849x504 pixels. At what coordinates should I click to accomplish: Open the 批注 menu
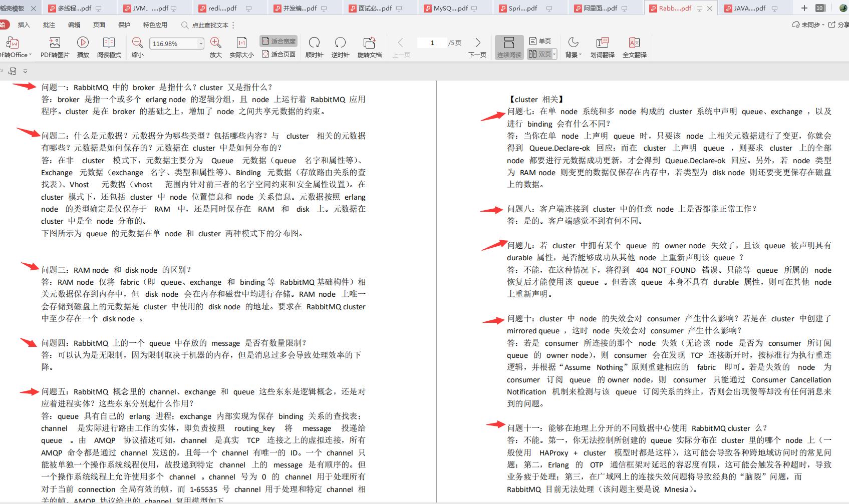click(49, 25)
